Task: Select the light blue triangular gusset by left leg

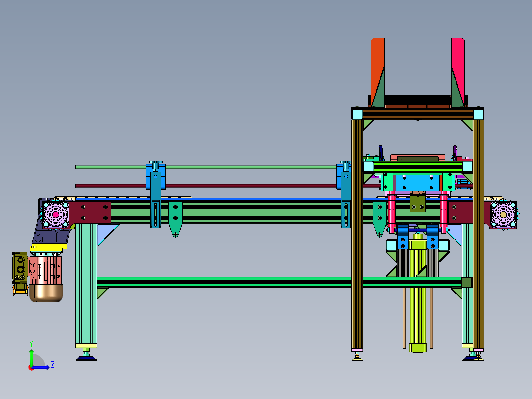Action: [x=106, y=233]
